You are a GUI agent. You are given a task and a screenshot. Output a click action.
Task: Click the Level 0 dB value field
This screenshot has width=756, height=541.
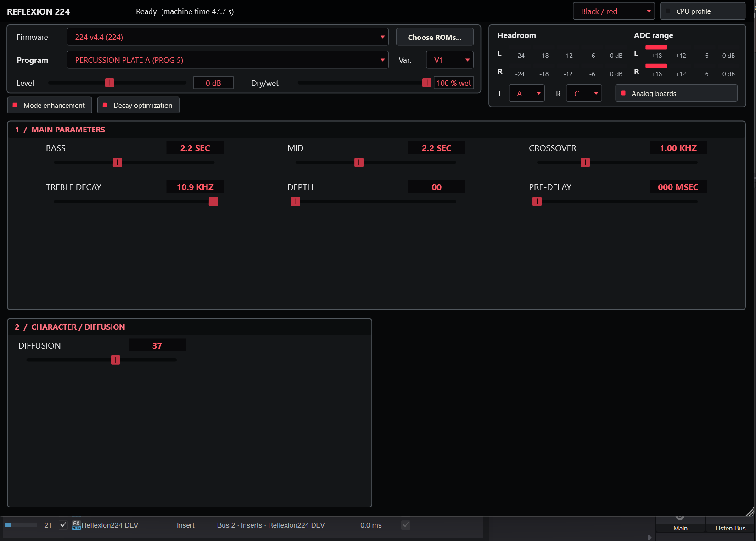[x=213, y=83]
